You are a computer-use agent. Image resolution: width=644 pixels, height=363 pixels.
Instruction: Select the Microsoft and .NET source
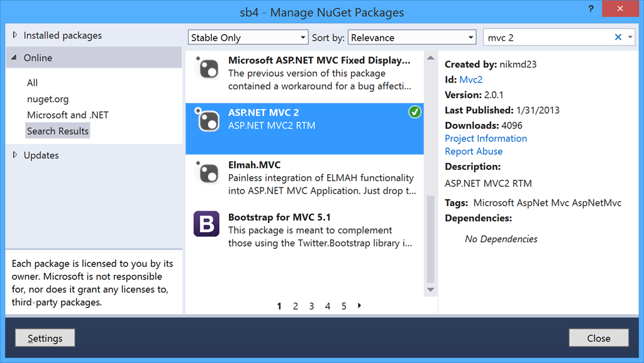click(x=68, y=115)
